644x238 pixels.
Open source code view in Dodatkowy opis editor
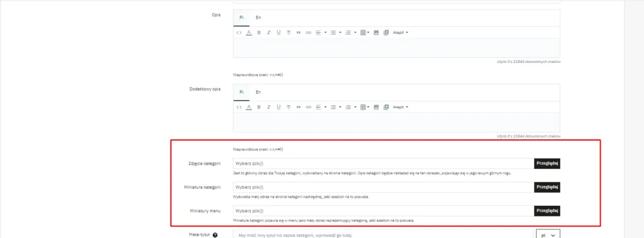(x=239, y=107)
